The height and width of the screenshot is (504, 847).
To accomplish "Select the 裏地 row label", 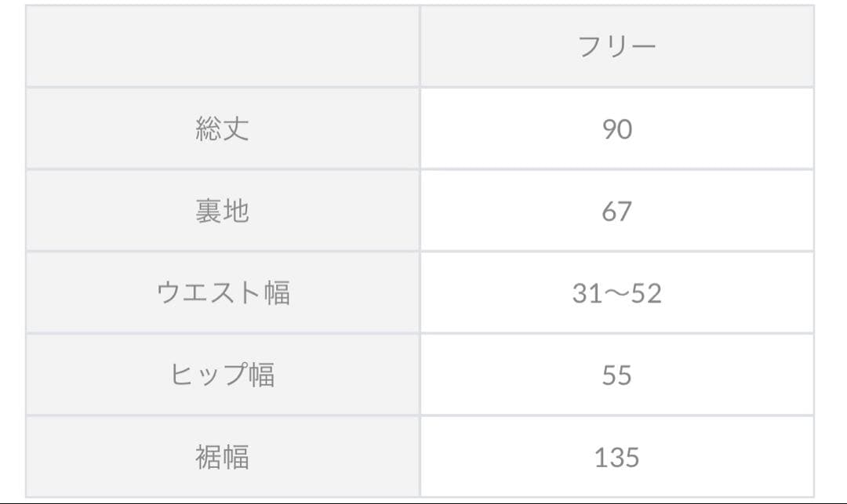I will pos(223,212).
